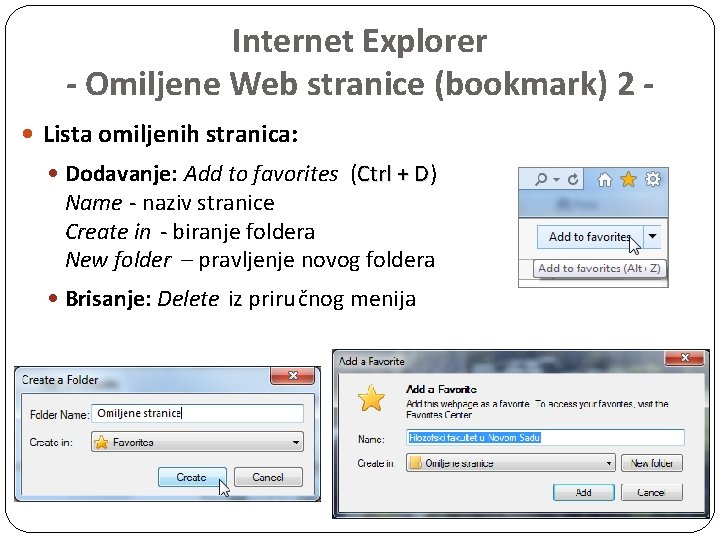Open the Tools gear icon
The width and height of the screenshot is (720, 540).
click(x=652, y=179)
